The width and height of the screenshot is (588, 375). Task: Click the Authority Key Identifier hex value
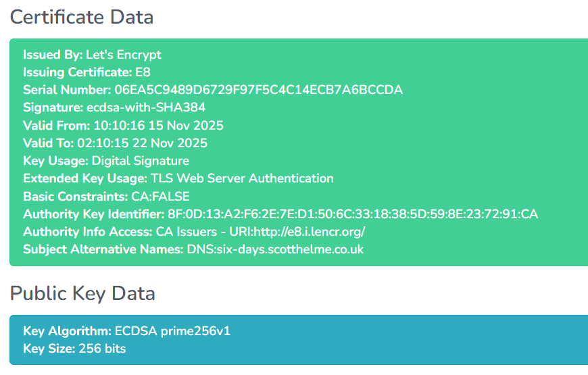coord(353,214)
